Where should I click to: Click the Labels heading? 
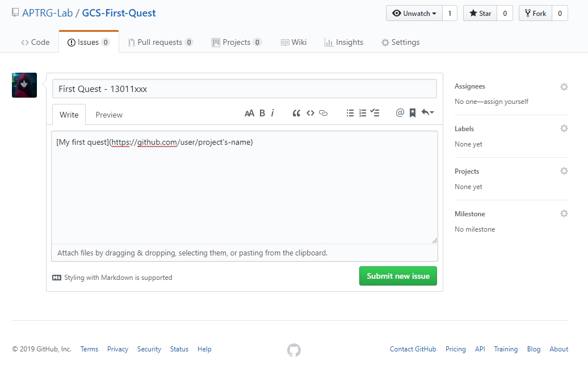coord(464,129)
